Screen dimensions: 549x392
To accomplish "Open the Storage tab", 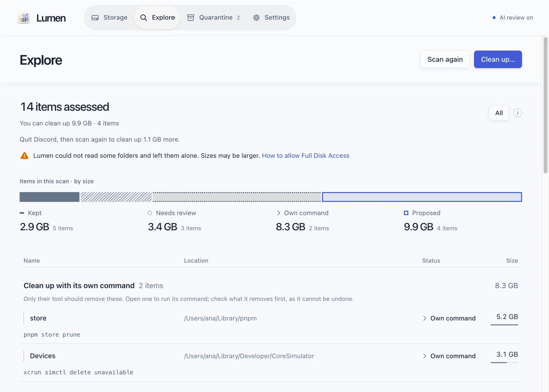I will point(110,17).
